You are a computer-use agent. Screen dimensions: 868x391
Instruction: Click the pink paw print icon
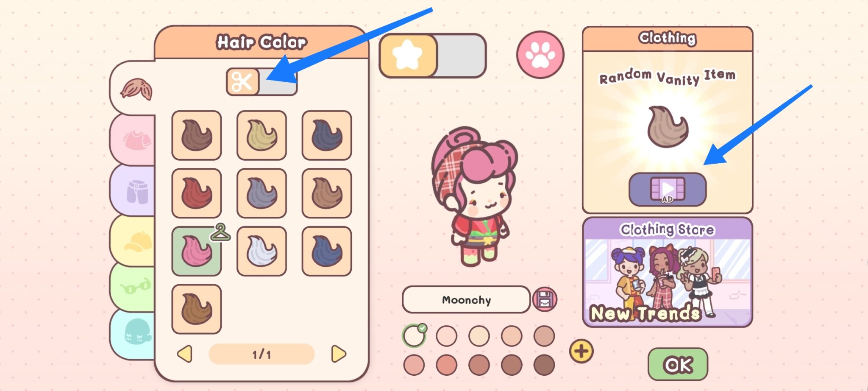tap(540, 55)
